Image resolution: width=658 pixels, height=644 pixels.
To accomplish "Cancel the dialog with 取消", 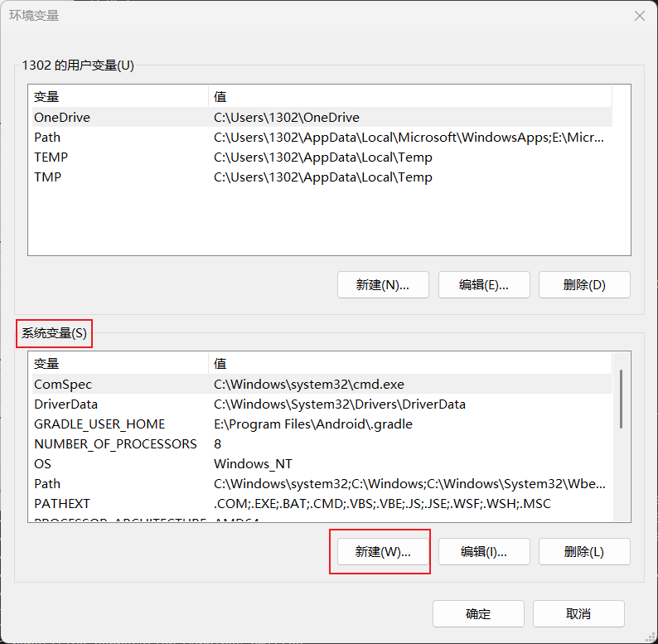I will tap(578, 614).
